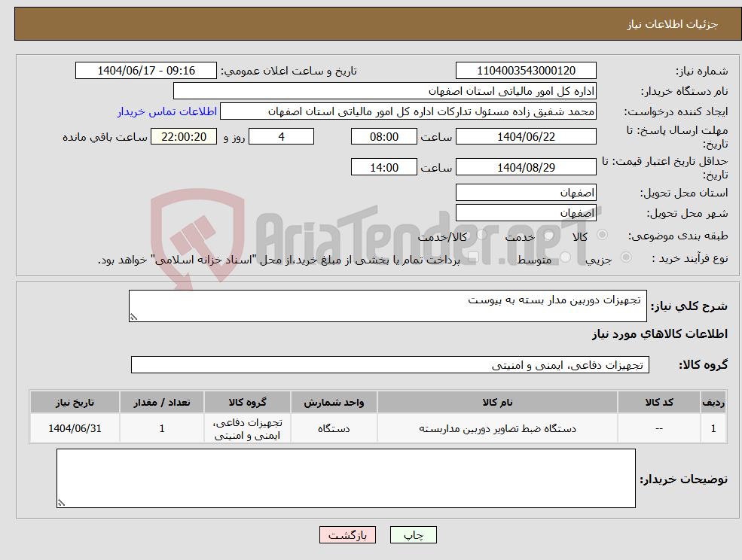Click the چاپ (print) button
742x560 pixels.
[411, 534]
